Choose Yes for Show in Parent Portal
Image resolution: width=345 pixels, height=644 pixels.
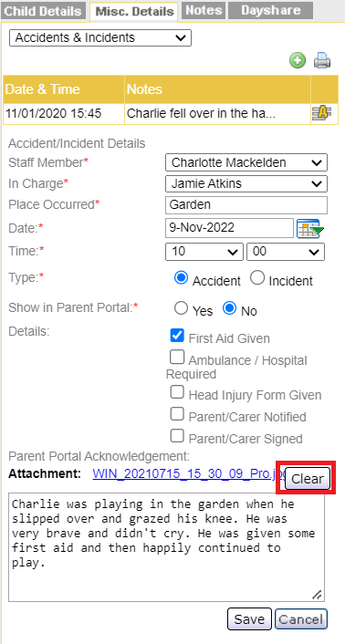tap(181, 308)
